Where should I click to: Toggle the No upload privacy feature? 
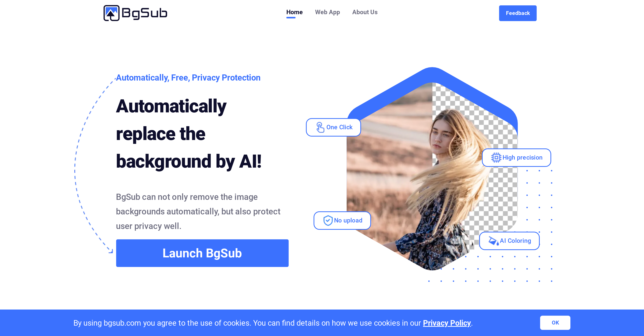[x=343, y=220]
